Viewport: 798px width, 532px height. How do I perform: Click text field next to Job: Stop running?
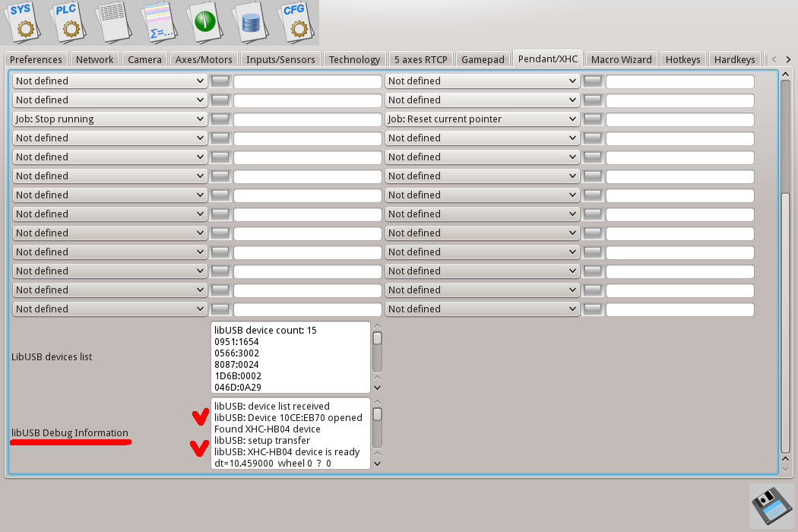(307, 119)
